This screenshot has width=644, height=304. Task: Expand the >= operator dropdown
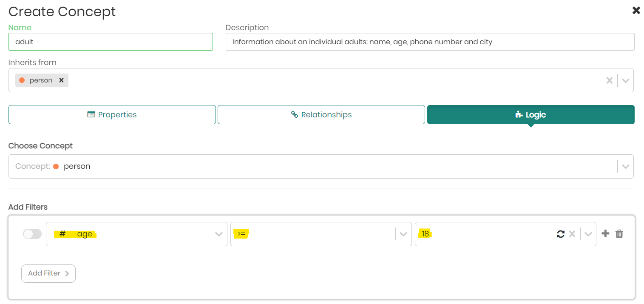click(403, 234)
